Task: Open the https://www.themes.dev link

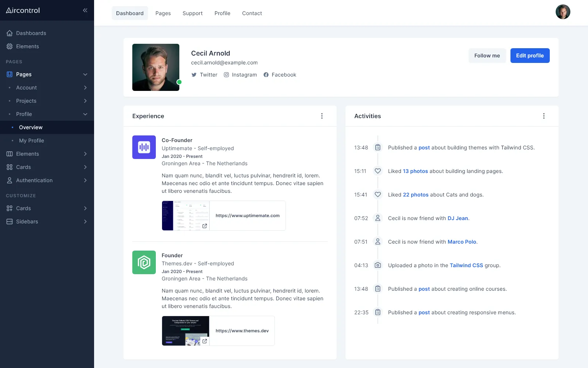Action: coord(242,331)
